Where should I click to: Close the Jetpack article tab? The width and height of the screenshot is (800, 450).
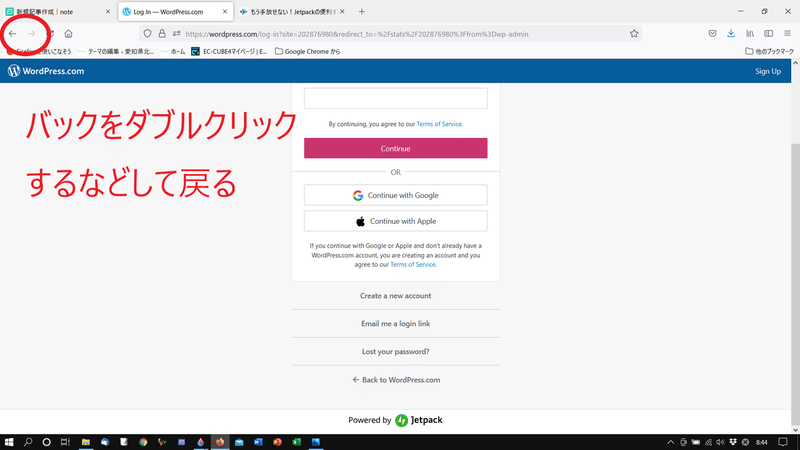(x=342, y=11)
